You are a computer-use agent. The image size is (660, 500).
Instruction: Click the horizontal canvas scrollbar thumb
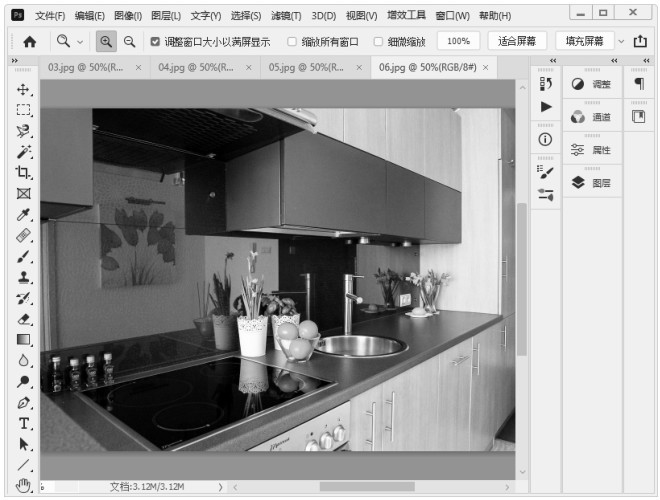367,487
